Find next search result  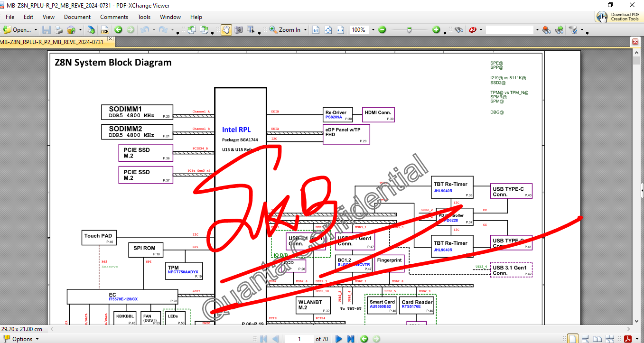[559, 30]
